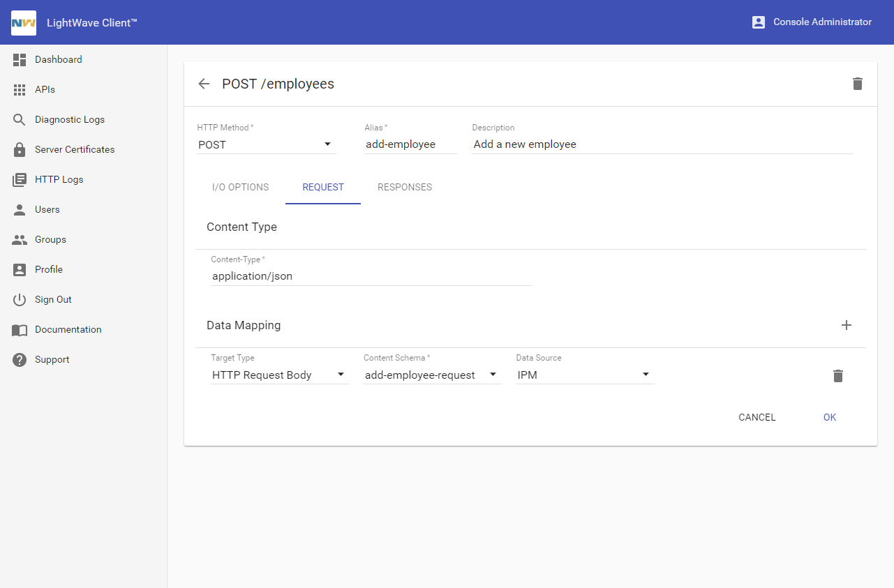Viewport: 894px width, 588px height.
Task: Open the Target Type dropdown
Action: pos(279,375)
